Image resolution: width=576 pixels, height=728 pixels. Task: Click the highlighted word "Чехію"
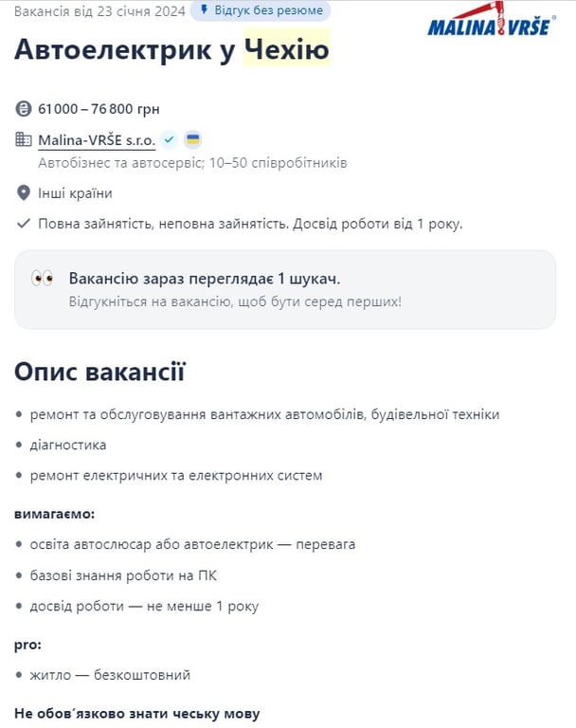pos(286,49)
